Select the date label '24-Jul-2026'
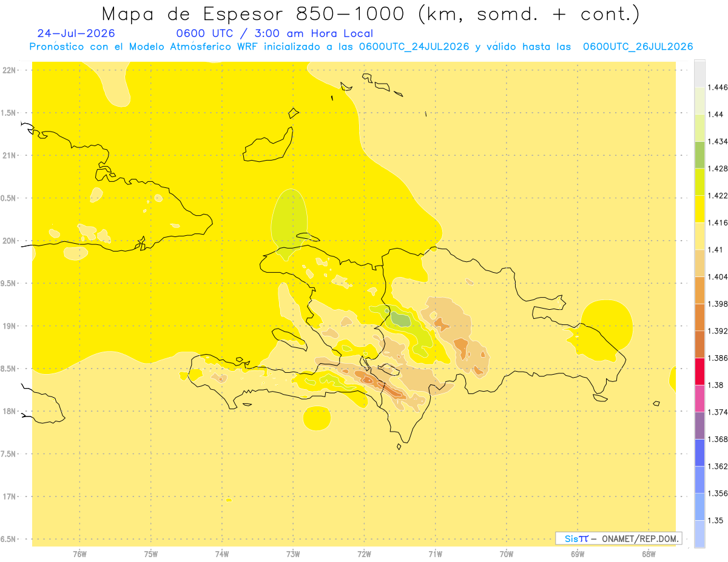The image size is (728, 562). (76, 33)
